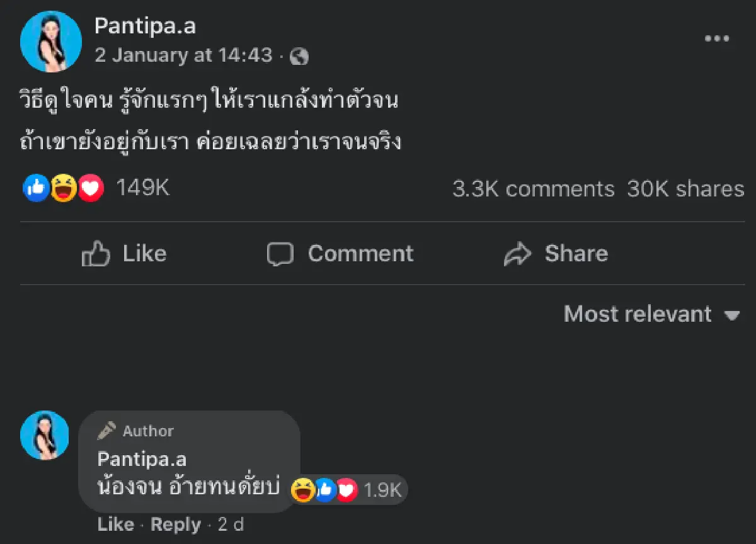
Task: Click the globe audience icon next to timestamp
Action: (x=299, y=55)
